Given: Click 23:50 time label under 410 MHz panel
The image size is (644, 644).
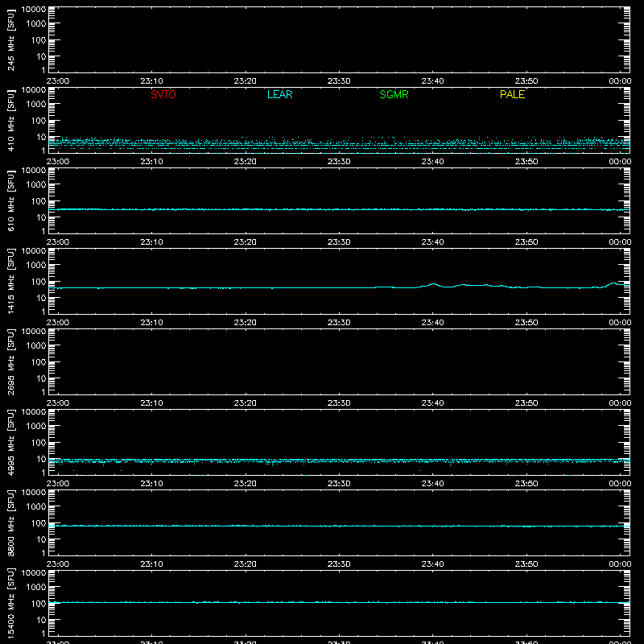Looking at the screenshot, I should tap(526, 162).
